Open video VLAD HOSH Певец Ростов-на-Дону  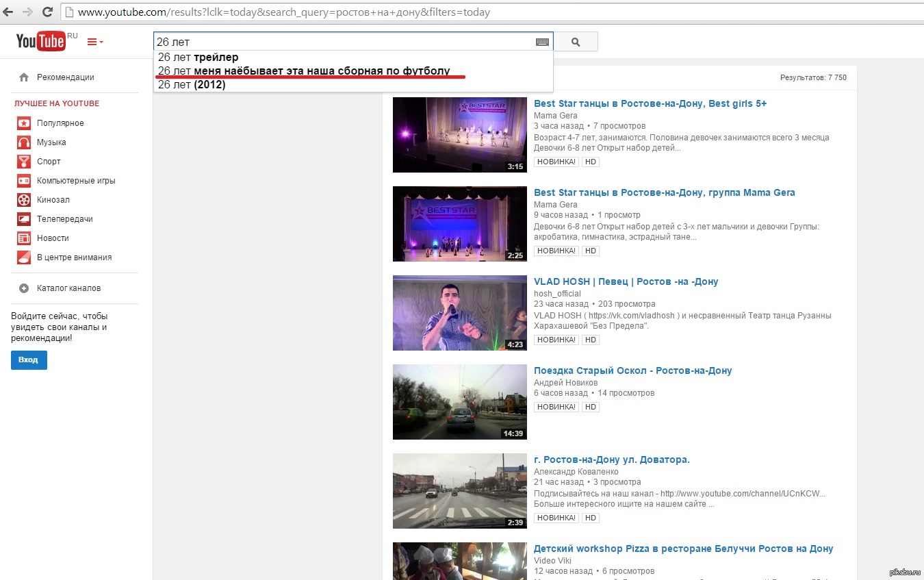pyautogui.click(x=626, y=281)
